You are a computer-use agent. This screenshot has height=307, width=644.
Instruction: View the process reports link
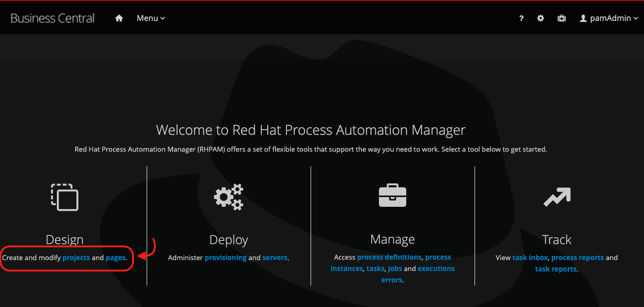[x=578, y=258]
